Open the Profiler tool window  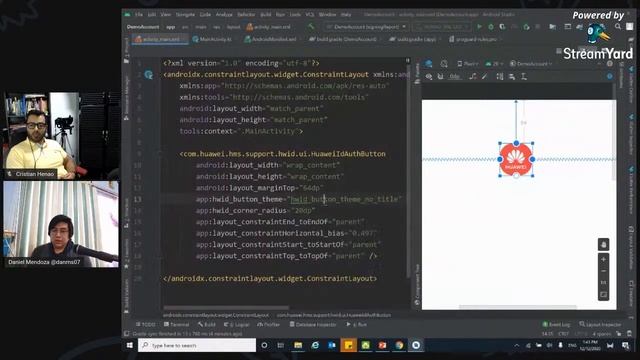pos(268,324)
